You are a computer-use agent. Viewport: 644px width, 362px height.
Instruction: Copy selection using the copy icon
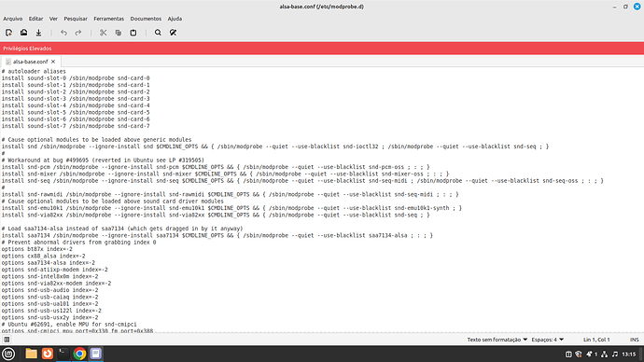pos(119,33)
